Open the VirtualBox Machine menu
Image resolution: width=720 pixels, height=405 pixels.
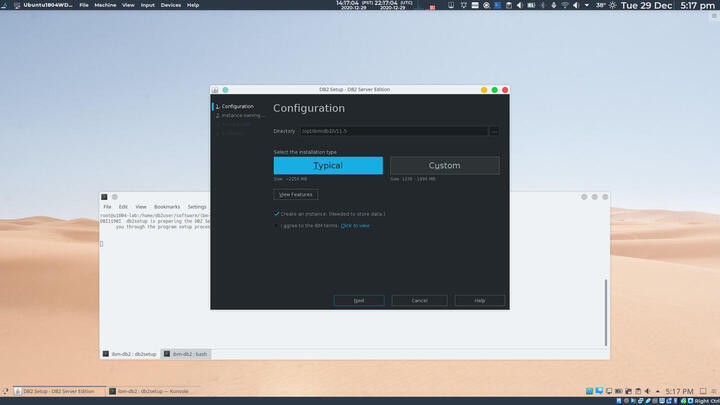coord(105,5)
